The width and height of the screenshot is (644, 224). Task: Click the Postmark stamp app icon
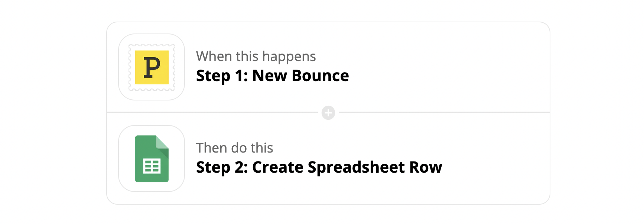pyautogui.click(x=152, y=67)
